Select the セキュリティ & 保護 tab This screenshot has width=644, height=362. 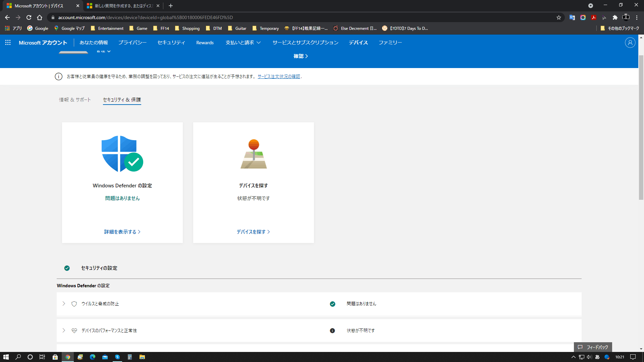click(x=122, y=100)
